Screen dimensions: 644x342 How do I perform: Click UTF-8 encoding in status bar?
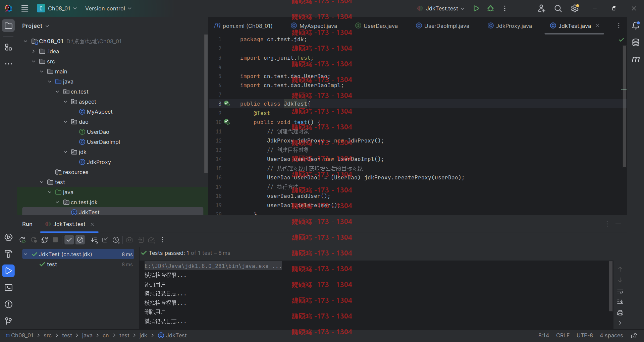tap(585, 336)
